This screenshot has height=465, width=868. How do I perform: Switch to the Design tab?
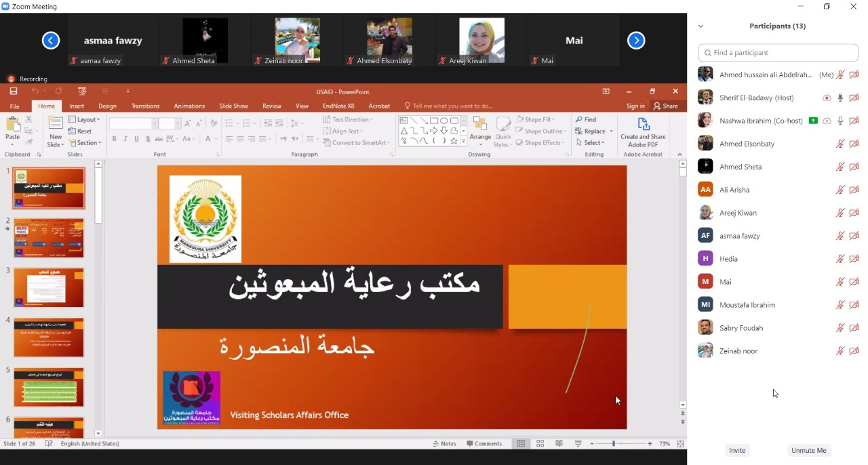tap(107, 106)
